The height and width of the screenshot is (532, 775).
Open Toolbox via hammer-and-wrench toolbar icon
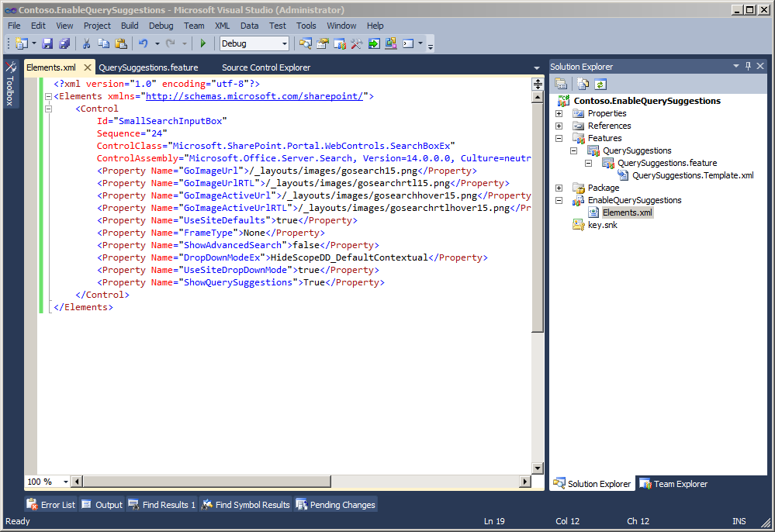tap(356, 43)
